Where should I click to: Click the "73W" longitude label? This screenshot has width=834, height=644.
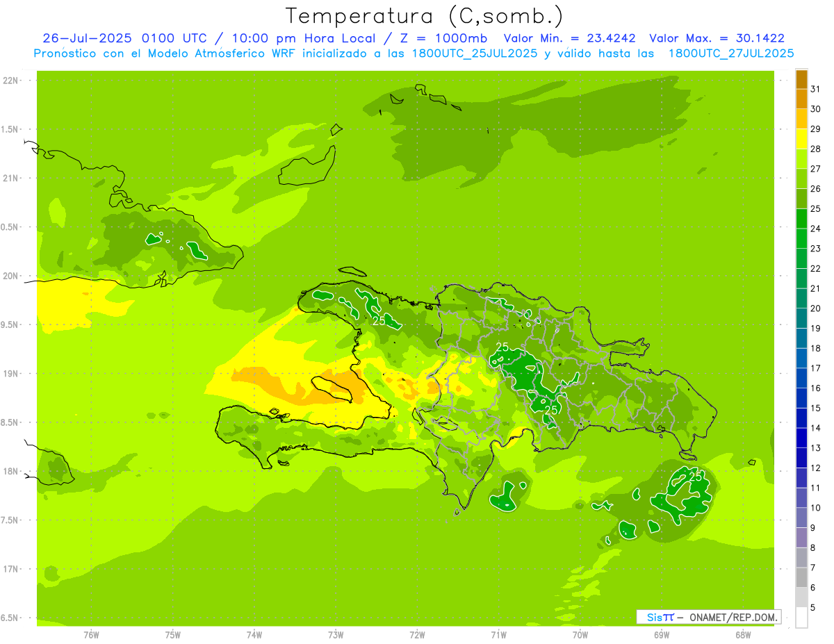click(336, 634)
